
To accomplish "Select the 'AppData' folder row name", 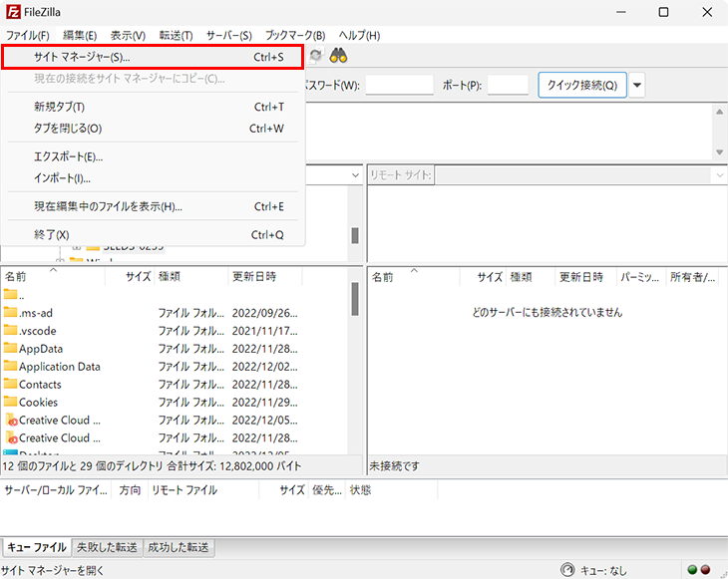I will pos(41,349).
